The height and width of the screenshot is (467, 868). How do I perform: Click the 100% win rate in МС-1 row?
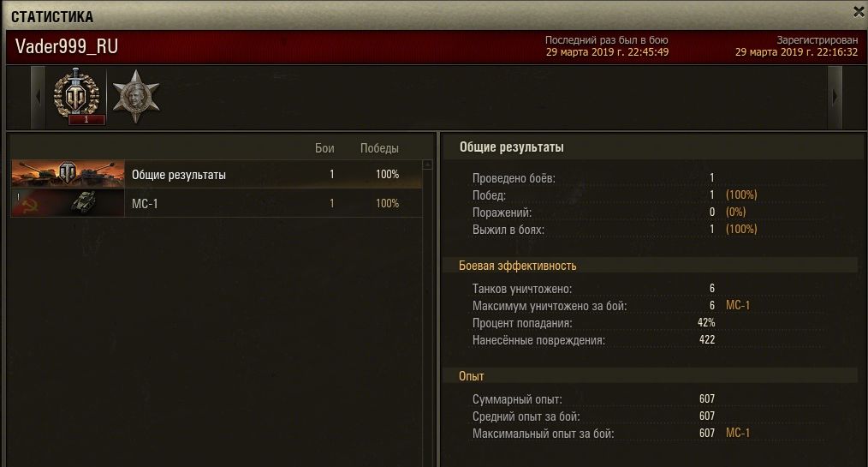click(x=387, y=203)
